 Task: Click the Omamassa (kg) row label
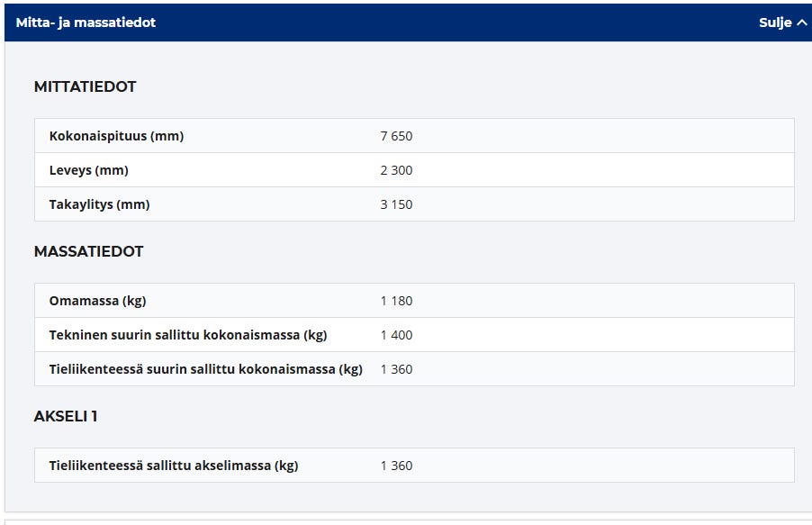96,301
